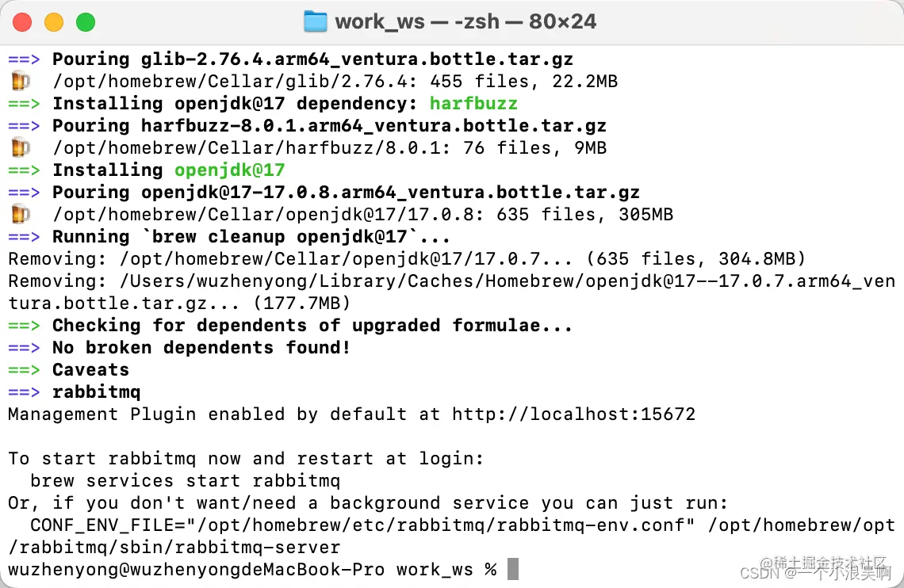Click the text 'Pouring openjdk@17-17.0.8.arm64_ventura.bottle.tar.gz'
This screenshot has height=588, width=904.
[x=346, y=193]
